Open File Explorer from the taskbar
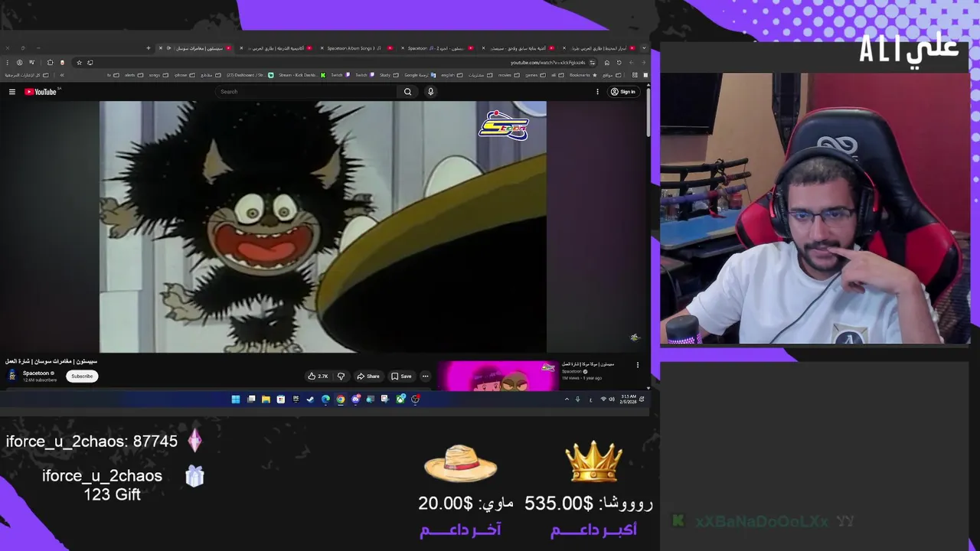The image size is (980, 551). (266, 399)
